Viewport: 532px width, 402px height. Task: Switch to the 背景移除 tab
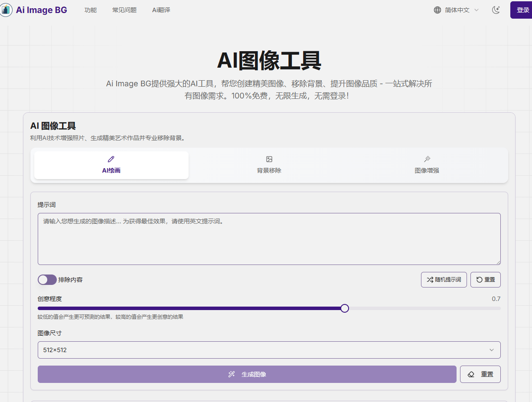(x=269, y=165)
